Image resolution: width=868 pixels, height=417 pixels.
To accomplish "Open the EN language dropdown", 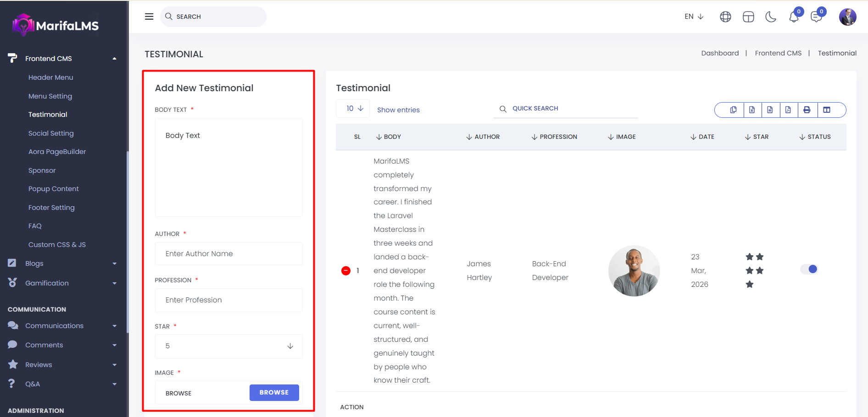I will pos(694,16).
